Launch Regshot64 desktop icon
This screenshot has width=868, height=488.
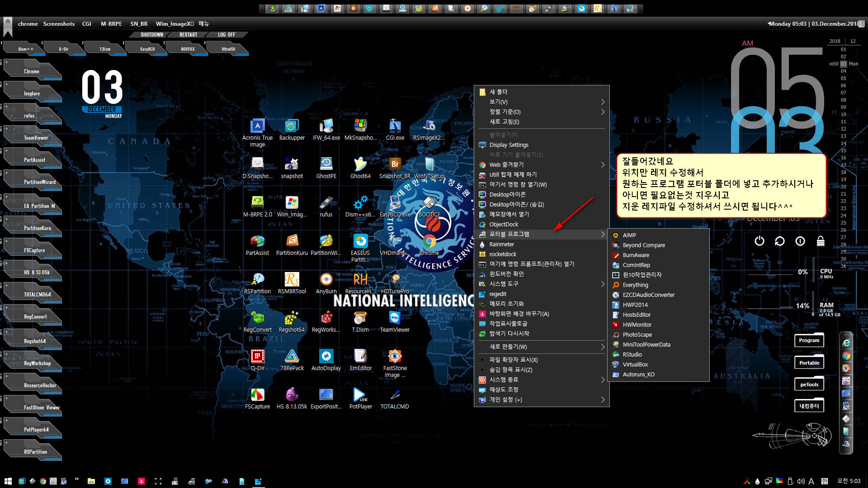pyautogui.click(x=292, y=322)
